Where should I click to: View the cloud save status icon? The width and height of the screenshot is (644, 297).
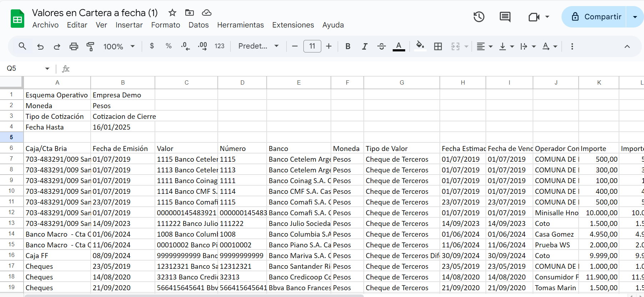pyautogui.click(x=207, y=13)
